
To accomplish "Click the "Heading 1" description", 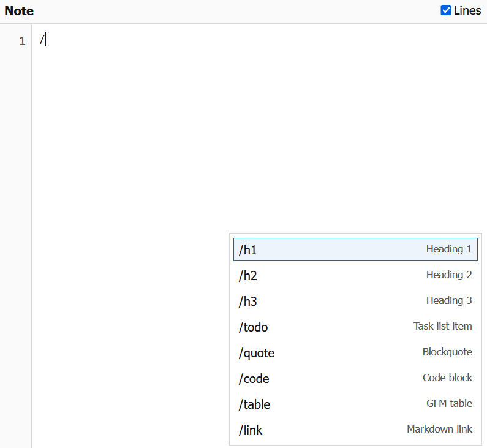I will 449,249.
